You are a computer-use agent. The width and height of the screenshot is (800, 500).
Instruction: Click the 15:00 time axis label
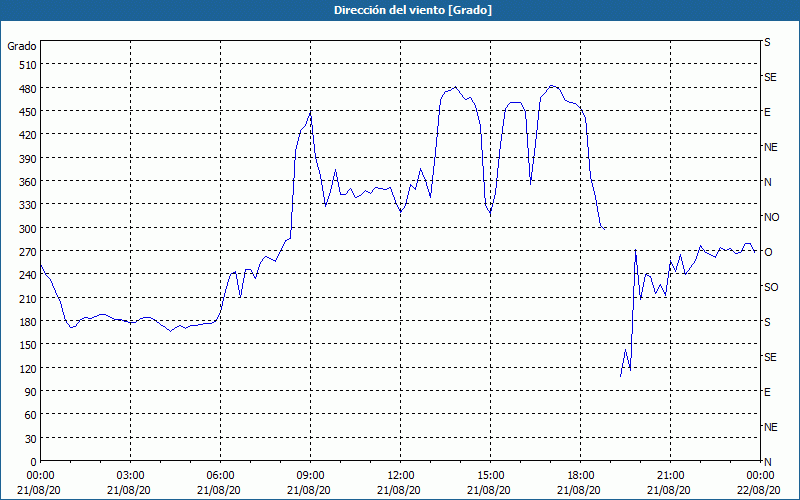[x=490, y=476]
